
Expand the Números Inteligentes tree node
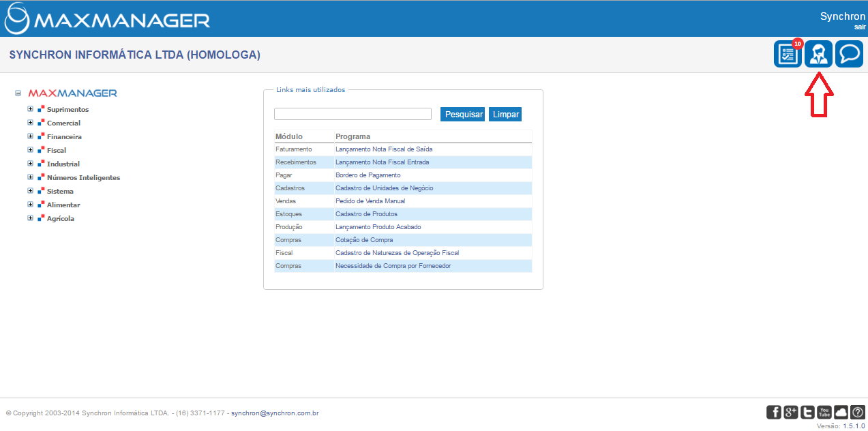[30, 177]
